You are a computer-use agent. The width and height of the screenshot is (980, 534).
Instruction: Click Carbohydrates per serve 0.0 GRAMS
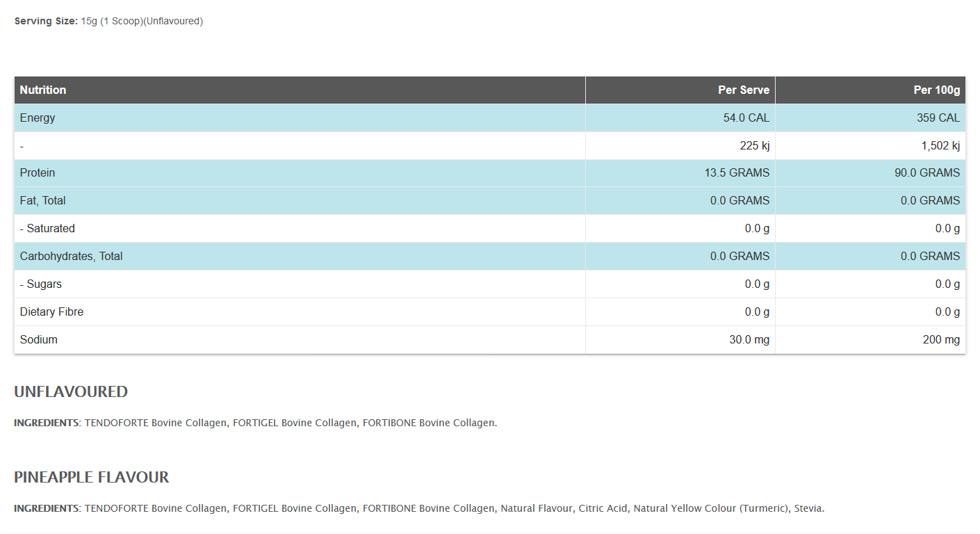point(740,256)
